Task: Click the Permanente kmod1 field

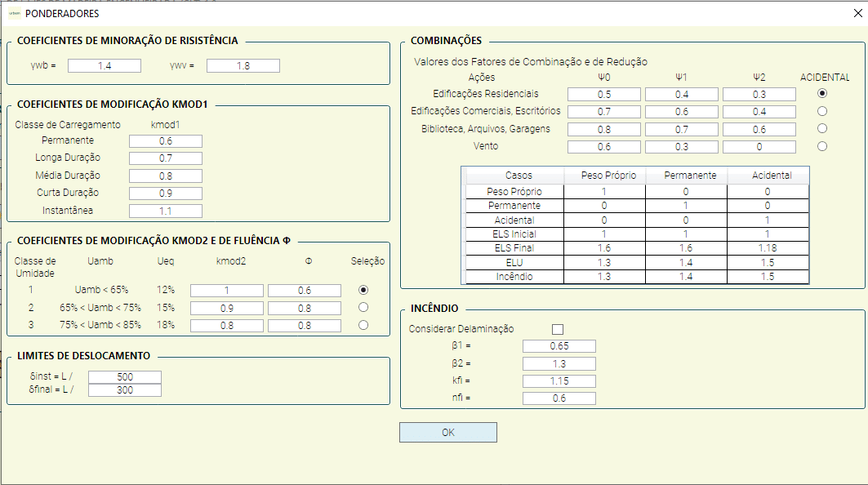Action: tap(166, 141)
